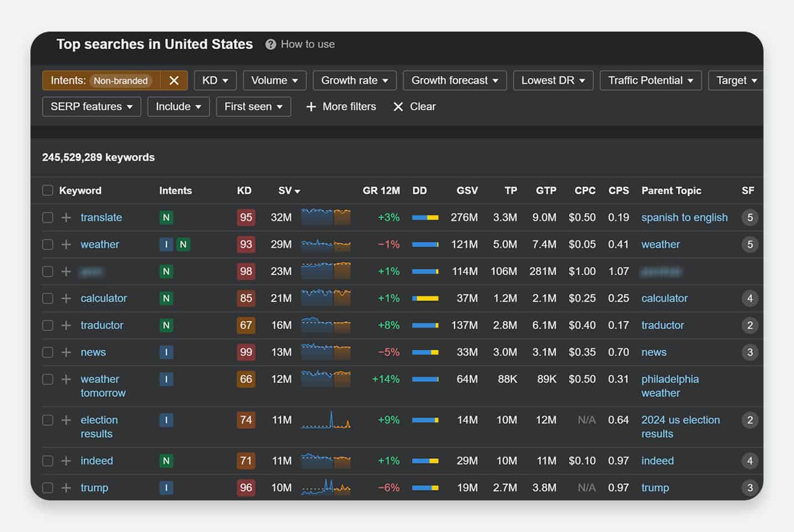
Task: Click the DD distribution bar for translate
Action: [x=425, y=217]
